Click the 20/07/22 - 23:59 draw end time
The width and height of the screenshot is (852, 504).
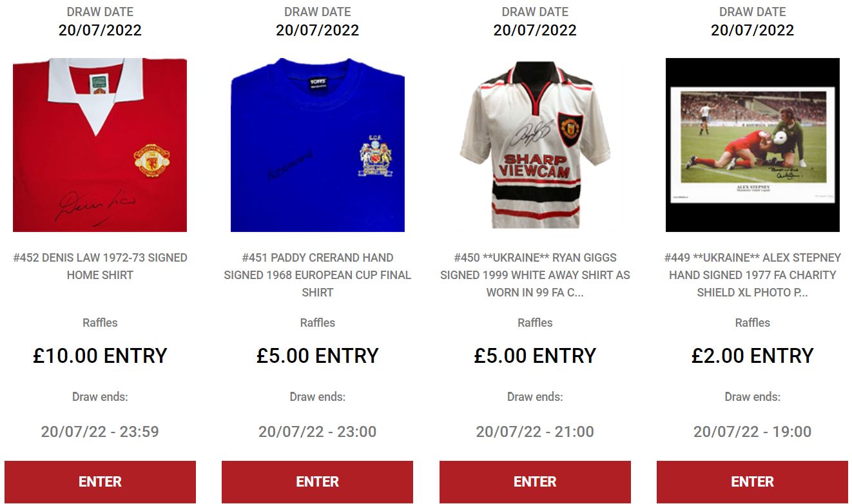tap(100, 432)
